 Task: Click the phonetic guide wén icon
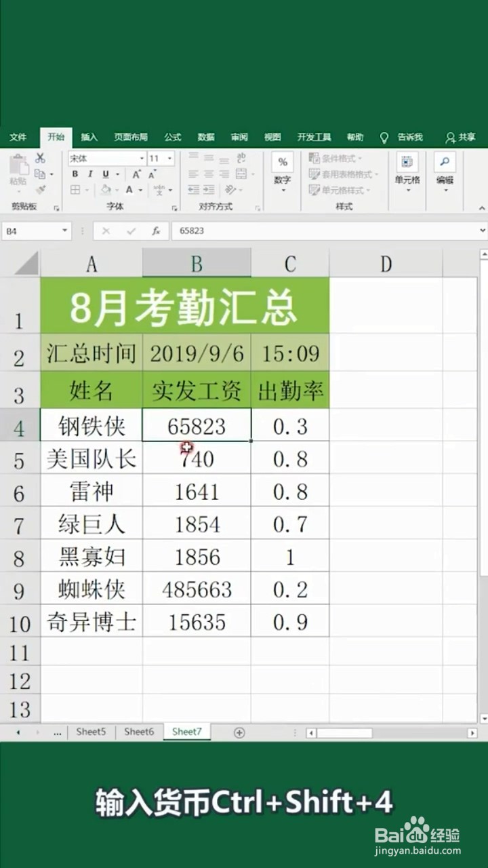[x=159, y=190]
